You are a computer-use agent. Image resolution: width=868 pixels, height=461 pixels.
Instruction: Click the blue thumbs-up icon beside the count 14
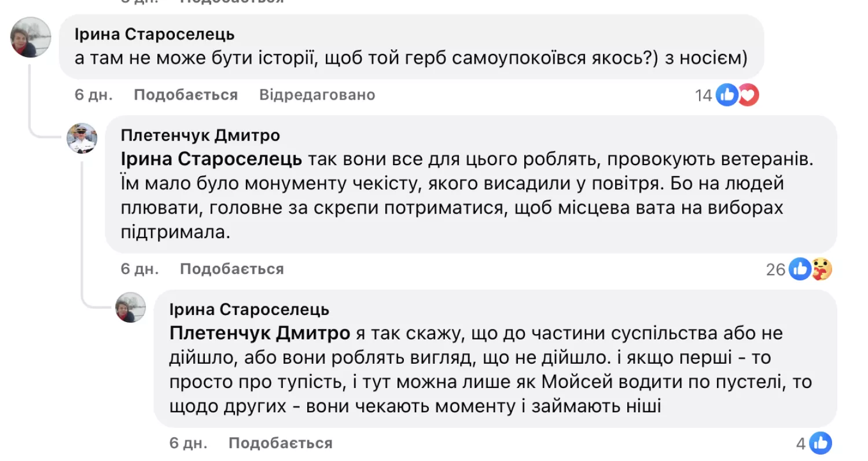(728, 94)
